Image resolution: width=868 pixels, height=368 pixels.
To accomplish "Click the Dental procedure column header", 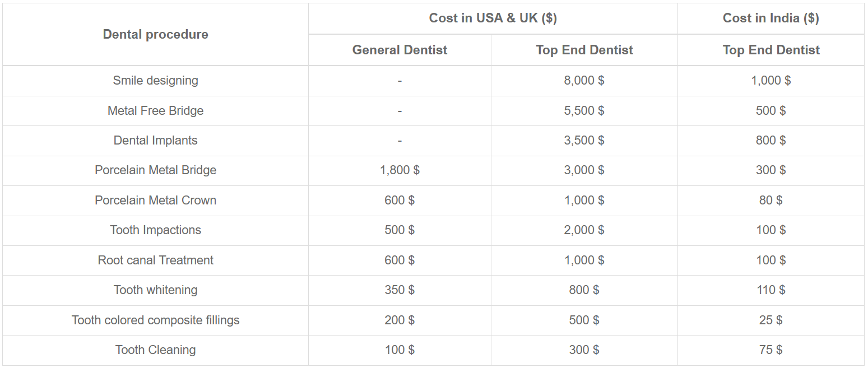I will point(155,35).
